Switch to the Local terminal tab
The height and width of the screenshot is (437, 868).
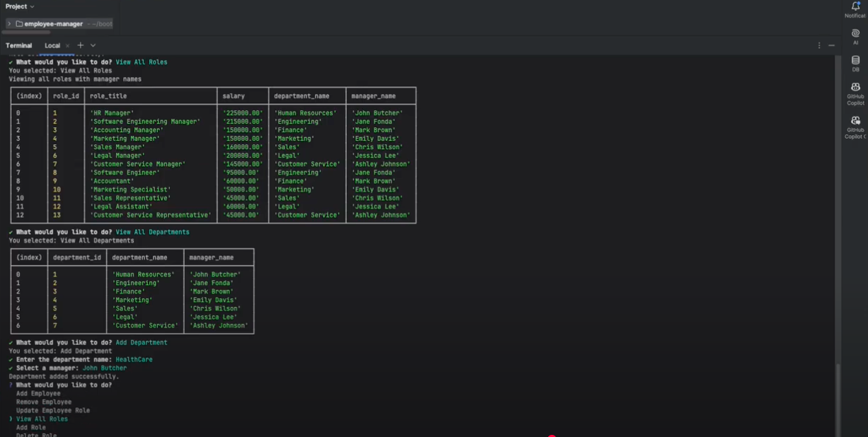click(x=52, y=45)
